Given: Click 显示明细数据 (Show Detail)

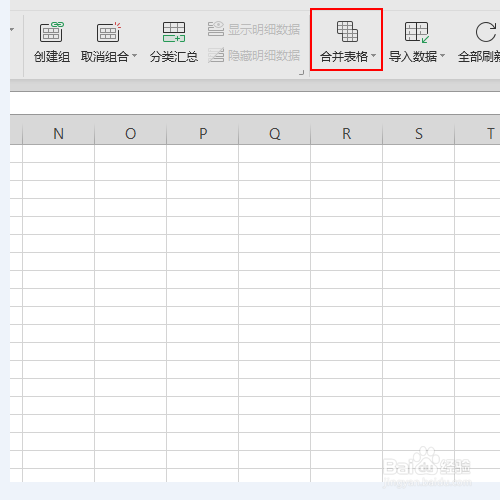Looking at the screenshot, I should click(x=254, y=29).
